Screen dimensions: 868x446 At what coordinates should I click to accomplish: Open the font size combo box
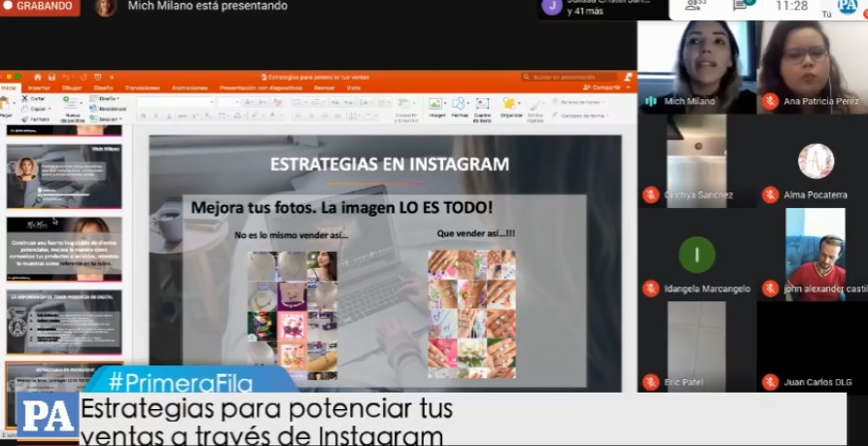pos(228,102)
